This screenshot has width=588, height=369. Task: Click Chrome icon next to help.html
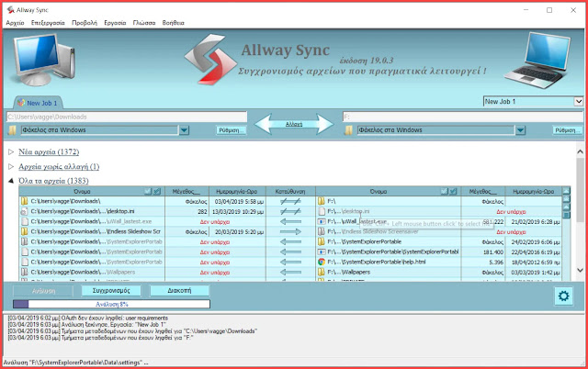click(322, 262)
